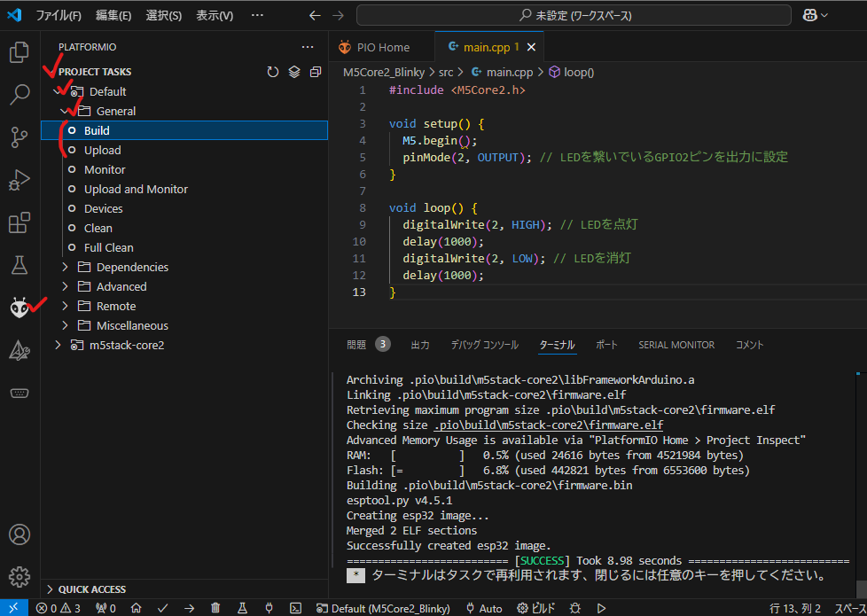Viewport: 867px width, 616px height.
Task: Collapse all task groups using the collapse icon
Action: [316, 72]
